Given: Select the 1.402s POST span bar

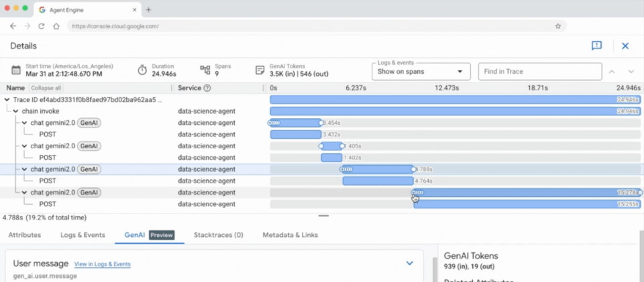Looking at the screenshot, I should 331,157.
